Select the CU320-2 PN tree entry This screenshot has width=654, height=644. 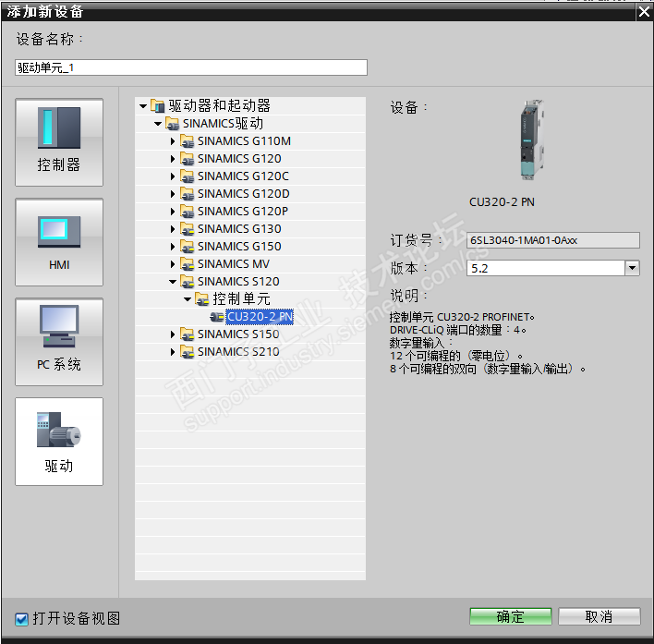260,317
